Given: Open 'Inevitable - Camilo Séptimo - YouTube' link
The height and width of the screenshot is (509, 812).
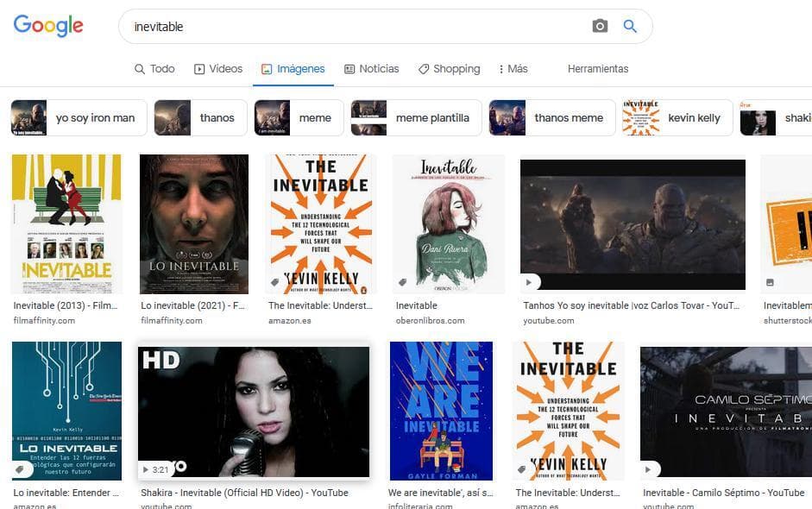Looking at the screenshot, I should 723,493.
